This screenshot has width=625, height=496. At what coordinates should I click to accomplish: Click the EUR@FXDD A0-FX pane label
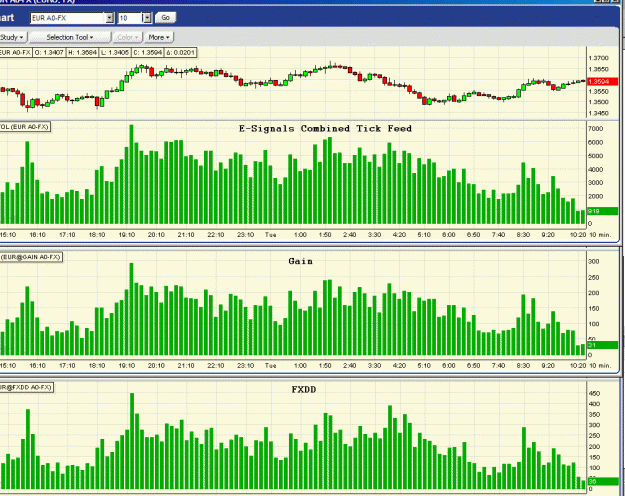26,387
